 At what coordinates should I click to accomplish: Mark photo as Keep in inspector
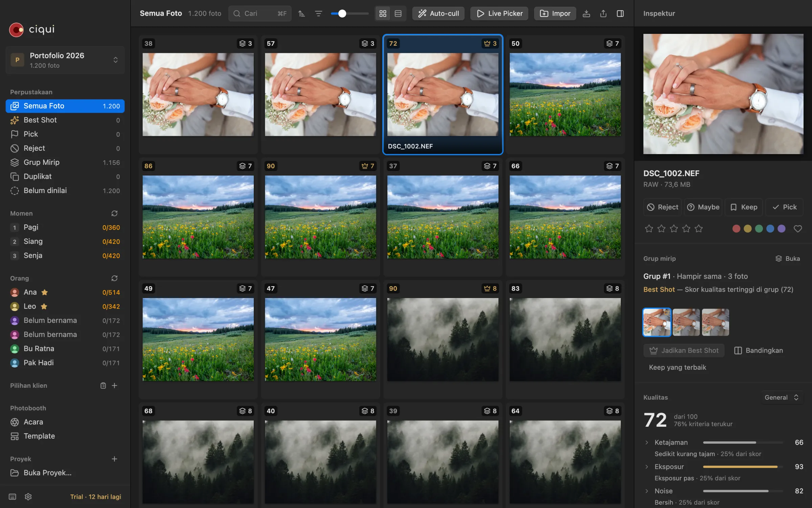(x=744, y=207)
